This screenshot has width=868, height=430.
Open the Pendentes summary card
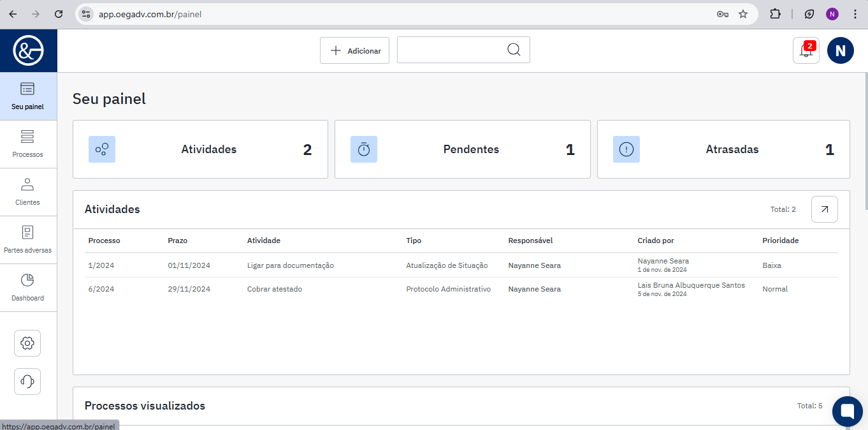click(463, 149)
